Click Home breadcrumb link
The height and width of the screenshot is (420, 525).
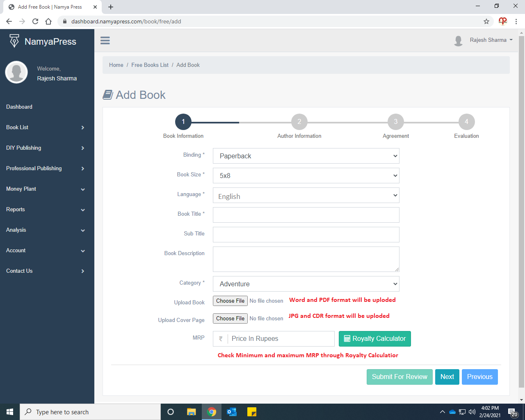click(116, 65)
